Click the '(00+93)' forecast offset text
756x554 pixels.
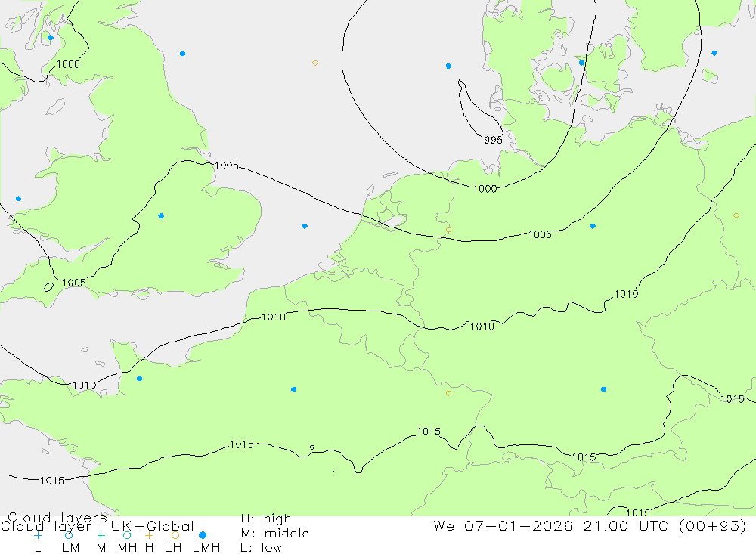tap(713, 525)
